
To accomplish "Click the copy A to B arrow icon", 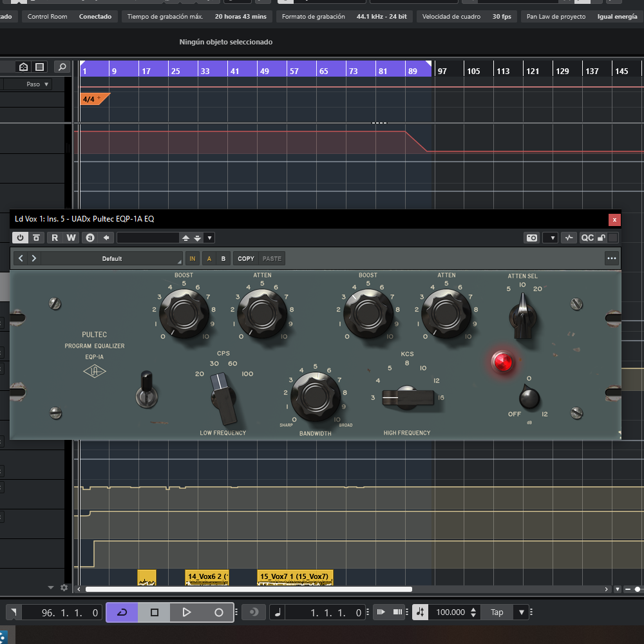I will [x=106, y=238].
